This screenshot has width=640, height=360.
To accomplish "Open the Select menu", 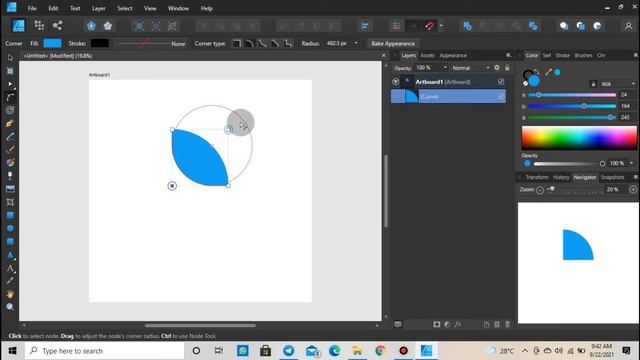I will tap(124, 8).
